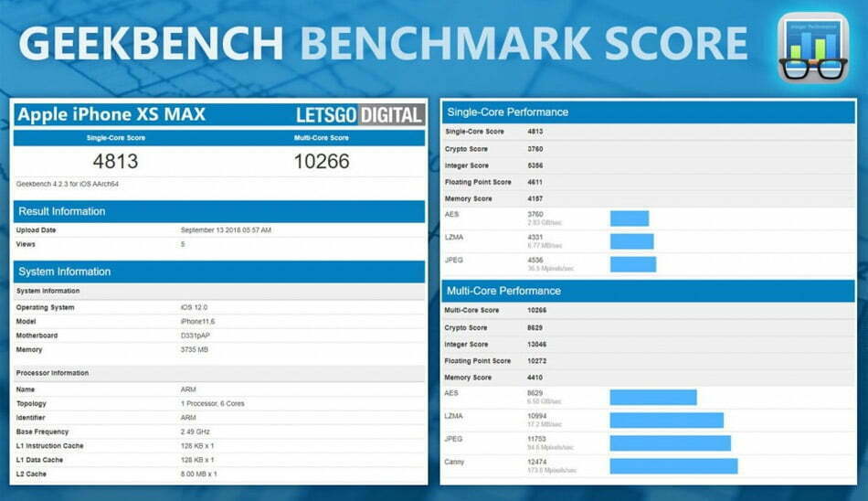868x501 pixels.
Task: Click the multi-core JPEG result bar
Action: 671,443
